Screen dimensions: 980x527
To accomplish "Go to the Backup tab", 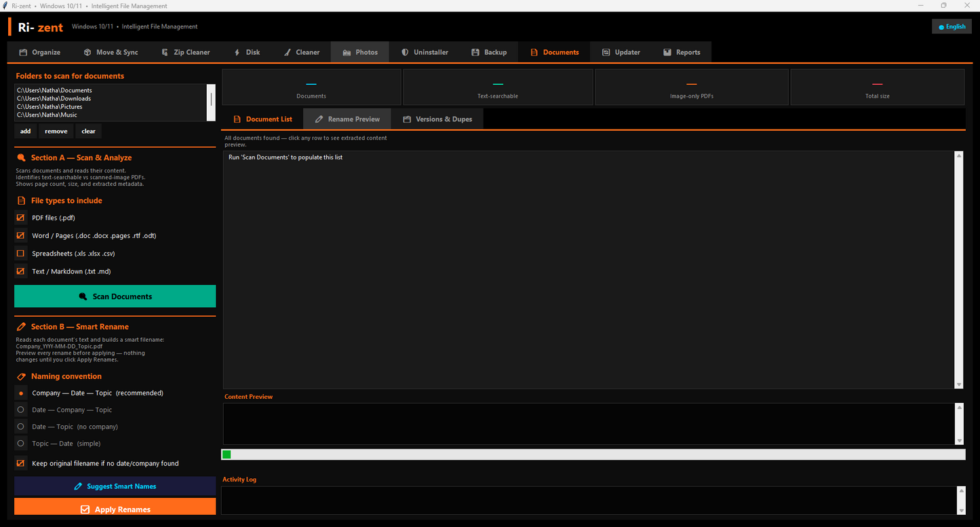I will click(489, 52).
